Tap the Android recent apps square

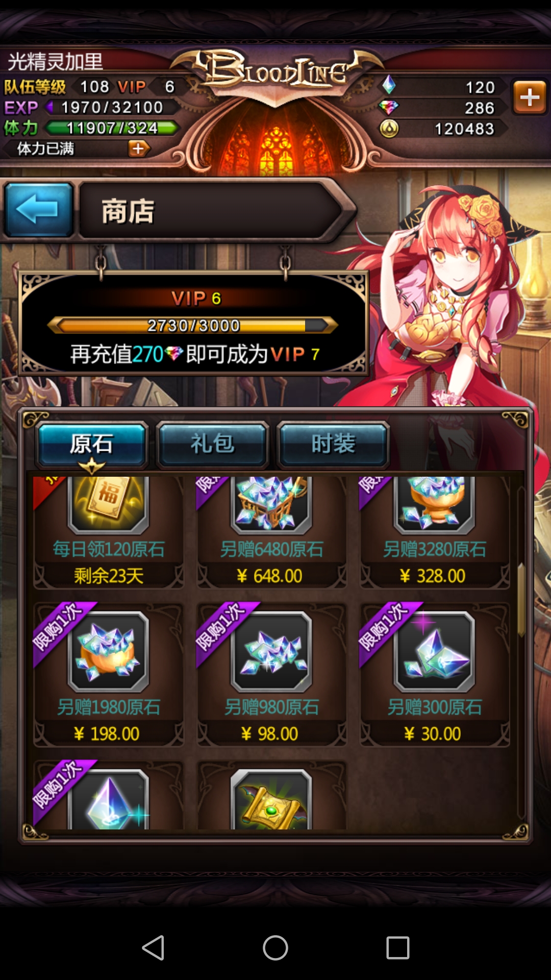coord(398,948)
